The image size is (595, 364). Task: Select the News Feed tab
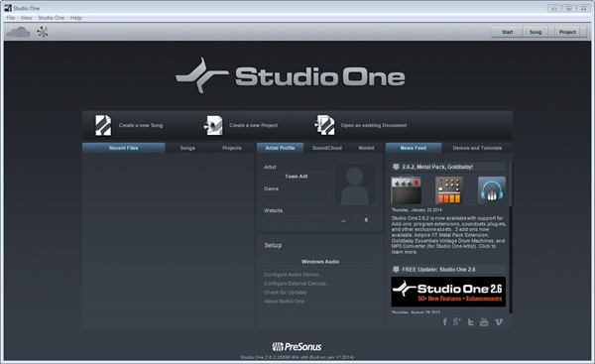[x=414, y=148]
